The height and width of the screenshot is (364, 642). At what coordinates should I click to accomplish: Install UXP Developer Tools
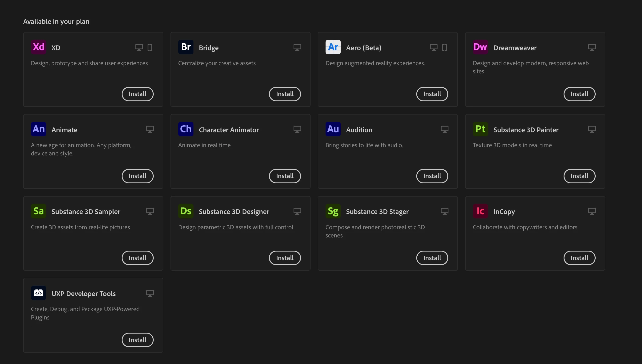[137, 340]
